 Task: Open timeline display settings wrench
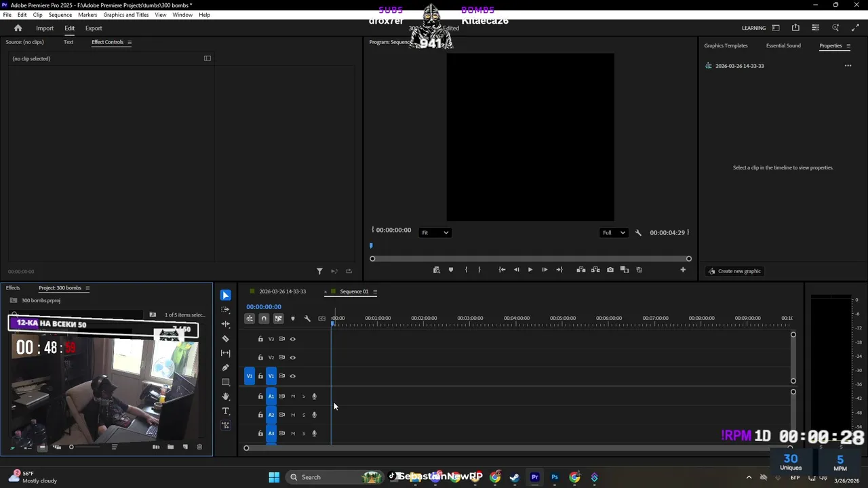click(x=307, y=319)
